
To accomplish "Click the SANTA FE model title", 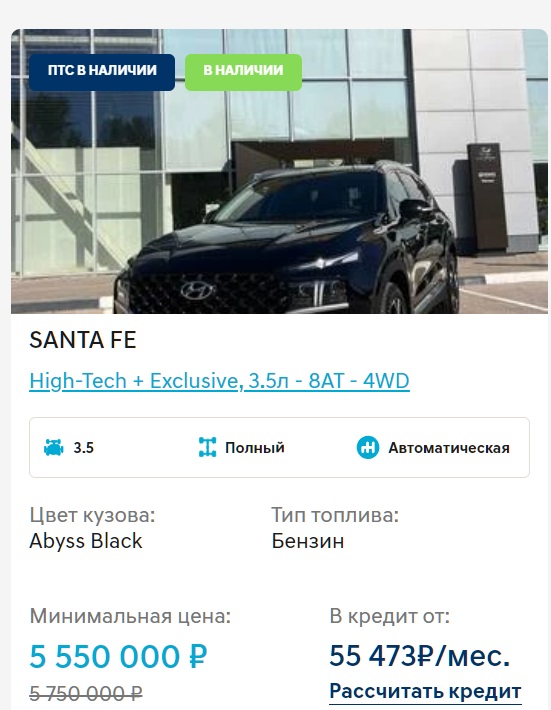I will 83,340.
